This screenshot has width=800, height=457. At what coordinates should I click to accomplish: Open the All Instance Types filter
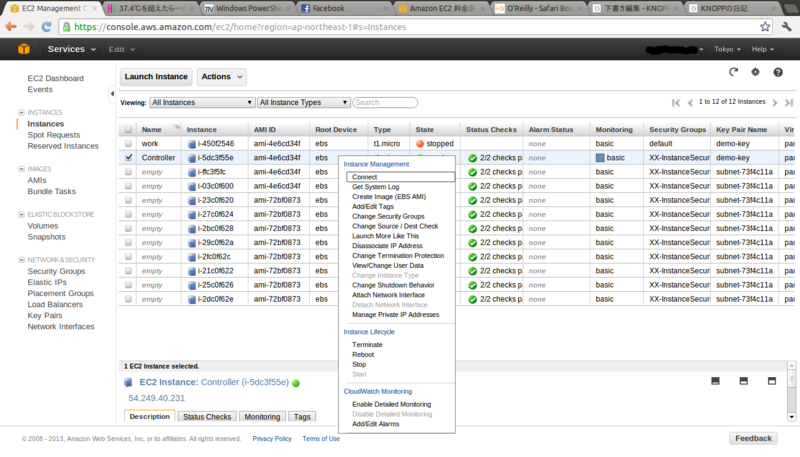pos(303,103)
